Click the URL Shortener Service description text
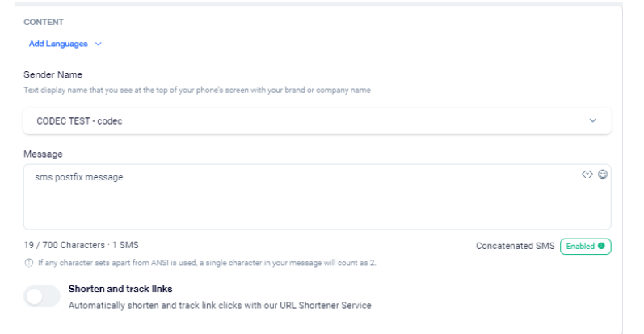Image resolution: width=644 pixels, height=334 pixels. coord(219,306)
